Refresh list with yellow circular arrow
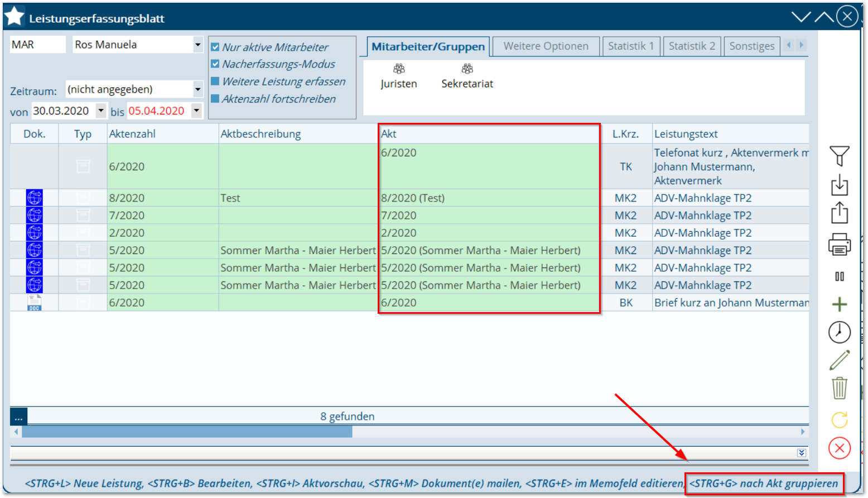 pyautogui.click(x=839, y=419)
